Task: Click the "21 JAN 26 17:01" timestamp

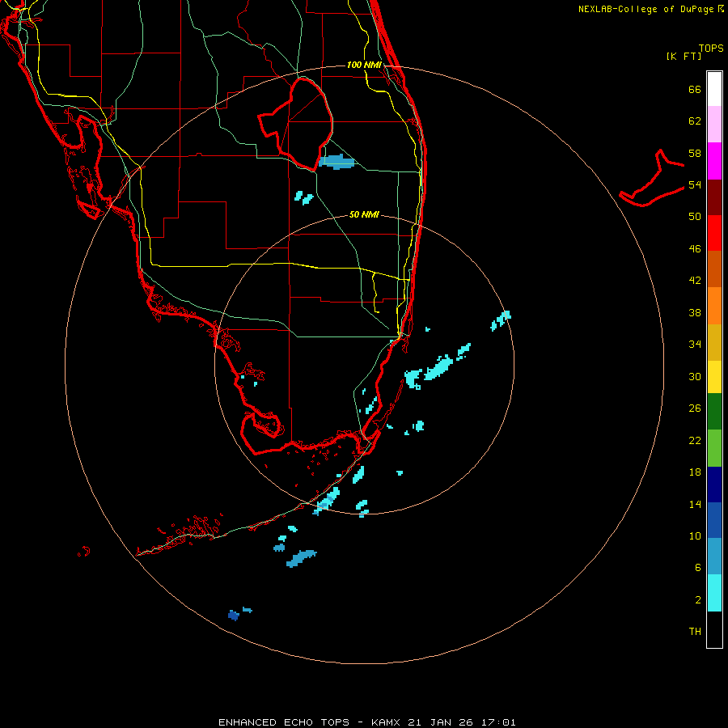Action: [462, 722]
